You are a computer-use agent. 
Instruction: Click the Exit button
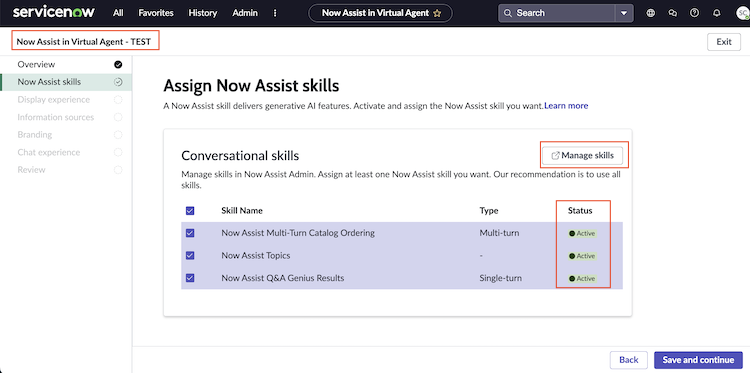(x=724, y=42)
